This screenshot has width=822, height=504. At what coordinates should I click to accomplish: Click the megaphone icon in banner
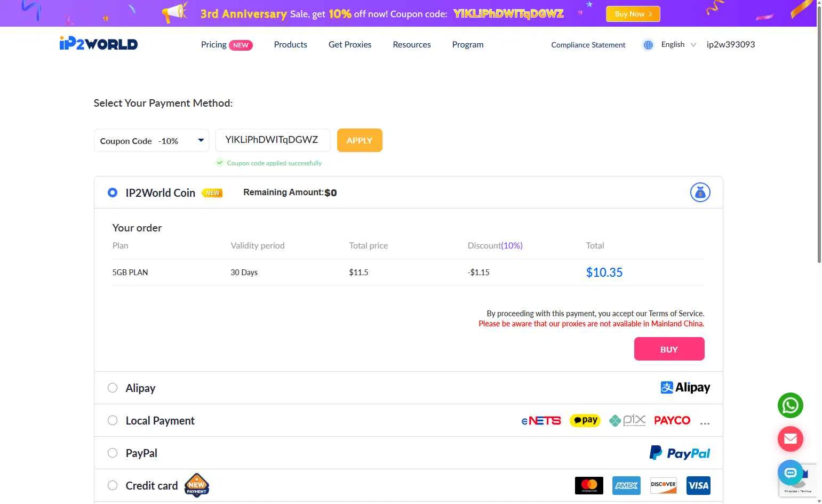tap(175, 12)
